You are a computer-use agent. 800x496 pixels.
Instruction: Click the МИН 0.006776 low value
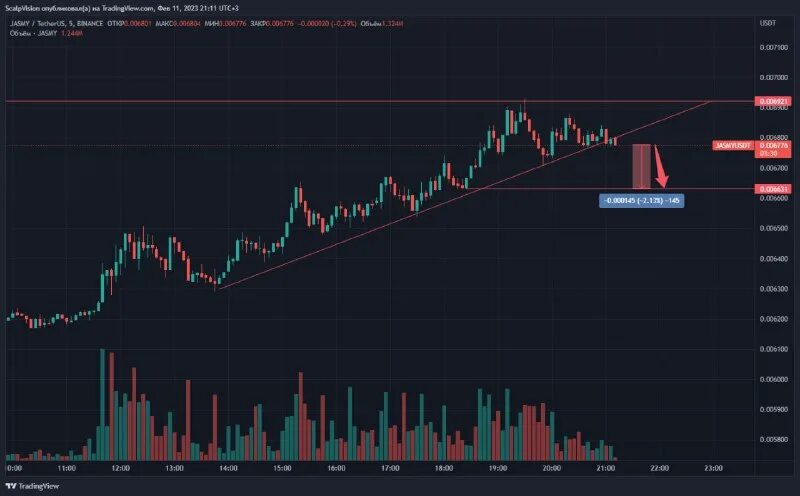226,23
